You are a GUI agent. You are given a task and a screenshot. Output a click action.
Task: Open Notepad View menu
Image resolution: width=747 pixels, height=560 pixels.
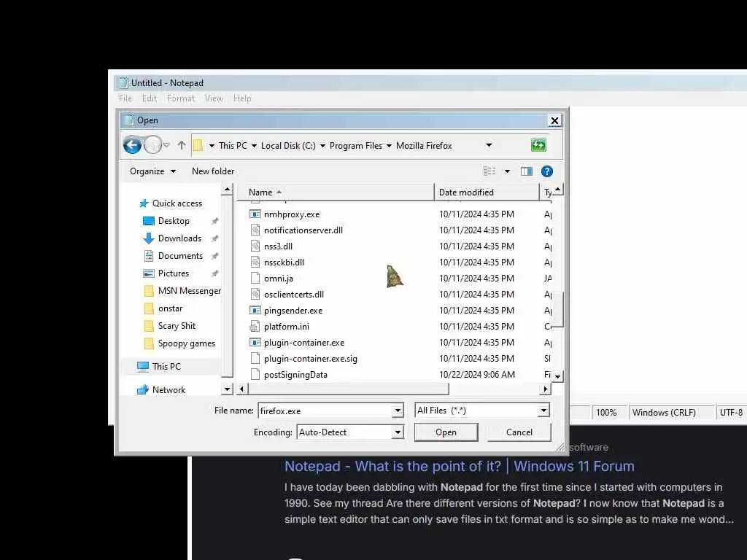[214, 98]
